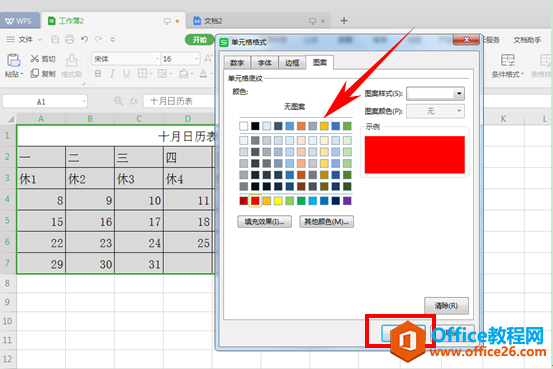Toggle Bold formatting

point(98,74)
